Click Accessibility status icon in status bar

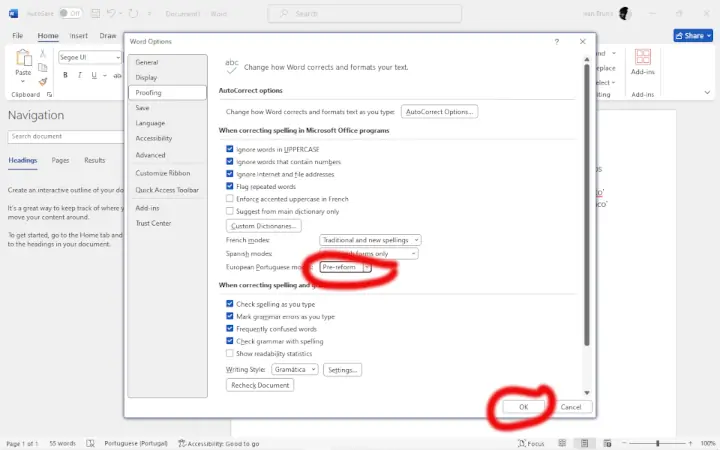tap(182, 443)
